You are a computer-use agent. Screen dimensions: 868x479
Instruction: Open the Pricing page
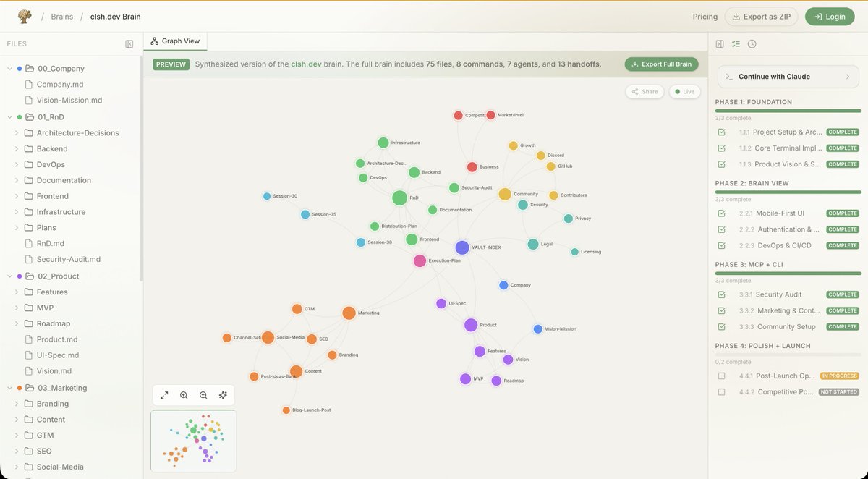705,17
